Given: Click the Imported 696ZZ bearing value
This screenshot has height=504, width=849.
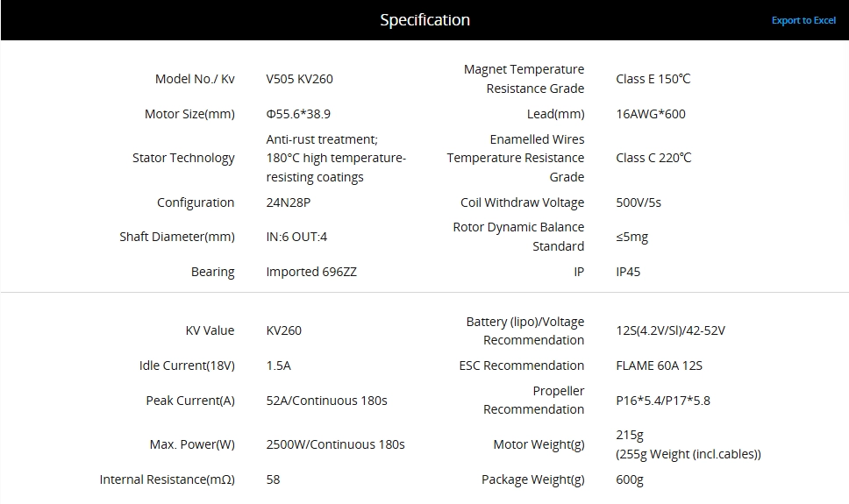Looking at the screenshot, I should 311,272.
